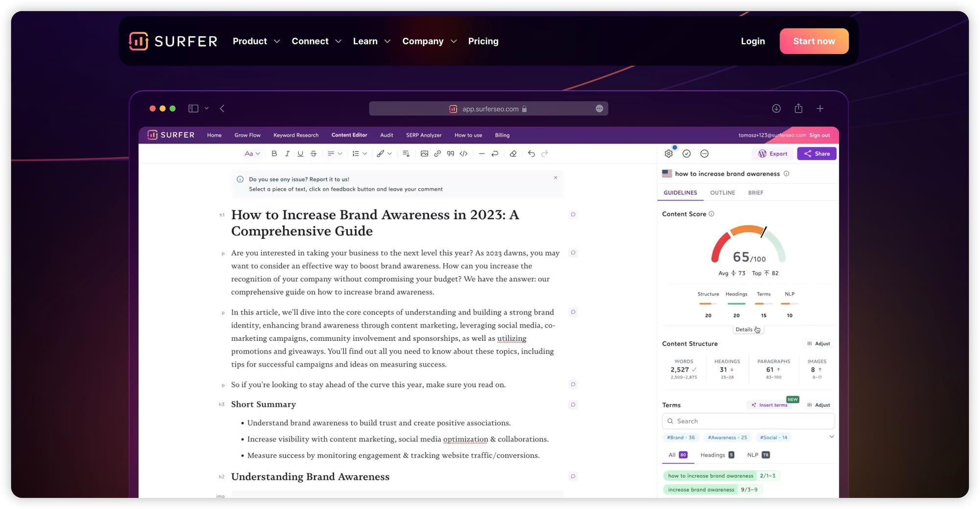Switch to the OUTLINE tab
Viewport: 980px width, 509px height.
point(722,193)
